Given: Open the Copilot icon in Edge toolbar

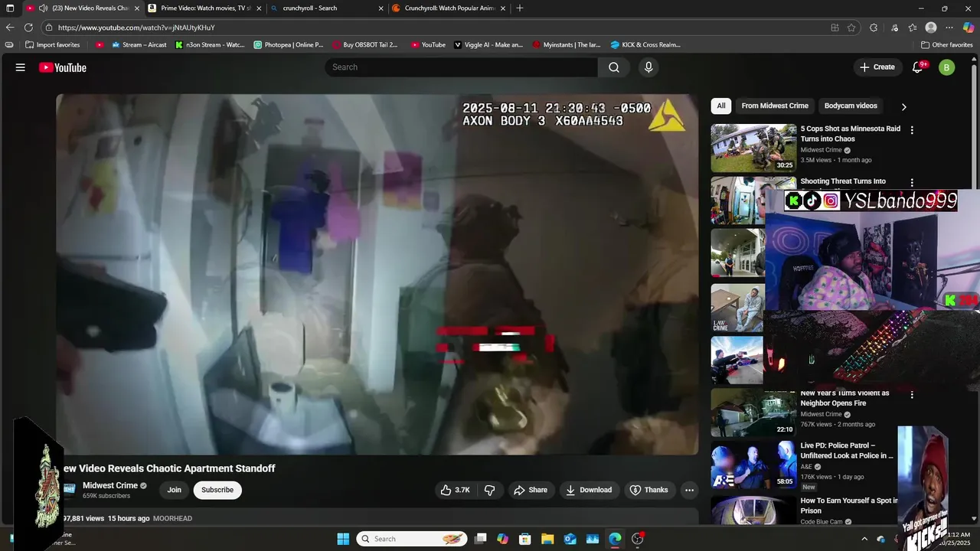Looking at the screenshot, I should tap(968, 28).
